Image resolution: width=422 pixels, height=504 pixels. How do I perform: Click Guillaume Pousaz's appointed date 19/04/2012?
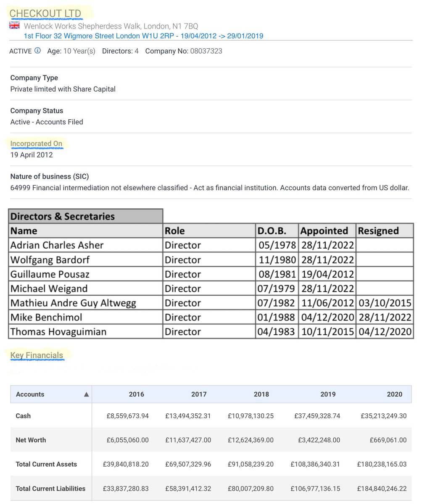tap(327, 274)
